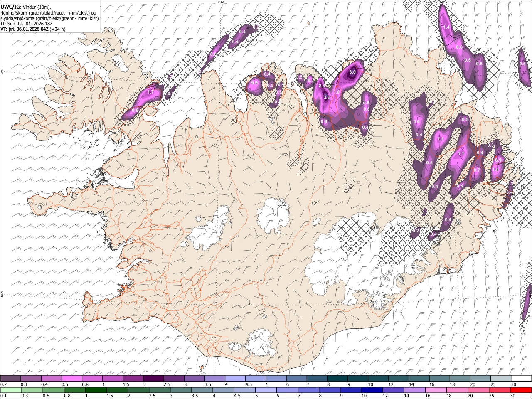The height and width of the screenshot is (399, 532).
Task: Click the pale periwinkle 5 swatch, lower legend row
Action: (x=266, y=390)
